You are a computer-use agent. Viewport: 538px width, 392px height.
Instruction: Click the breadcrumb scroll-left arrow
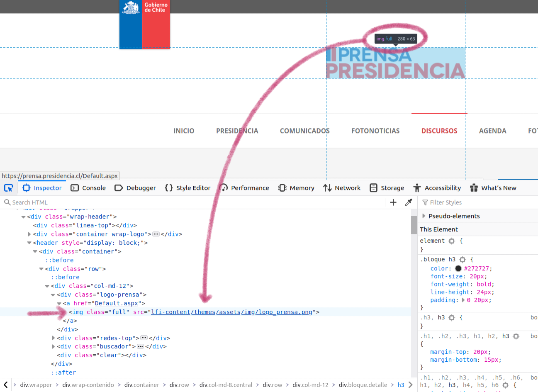5,385
